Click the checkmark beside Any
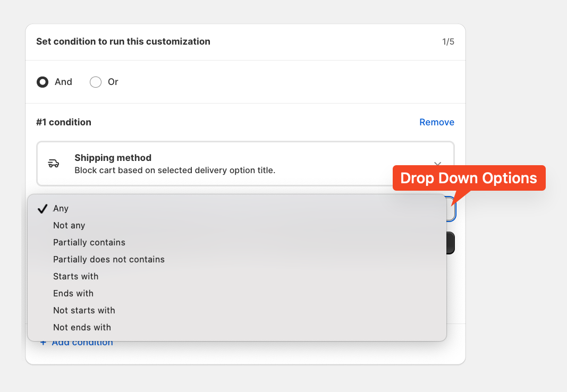The width and height of the screenshot is (567, 392). (43, 209)
